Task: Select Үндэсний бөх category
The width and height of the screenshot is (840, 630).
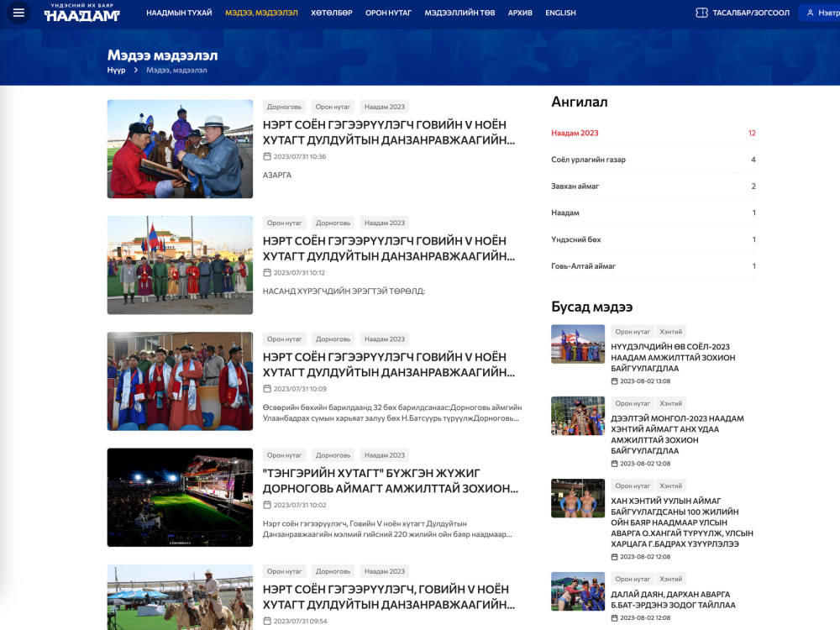Action: tap(653, 239)
